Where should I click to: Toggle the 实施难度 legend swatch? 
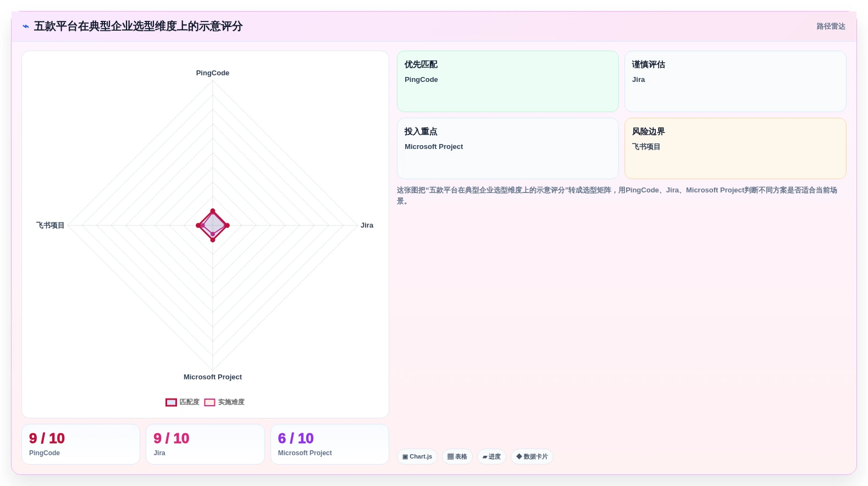(209, 402)
